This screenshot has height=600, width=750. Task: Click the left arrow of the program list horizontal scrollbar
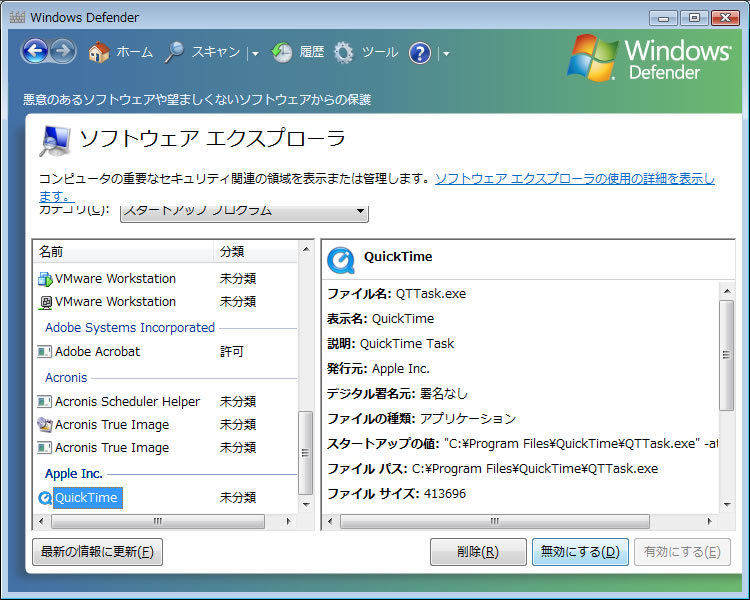(x=41, y=521)
